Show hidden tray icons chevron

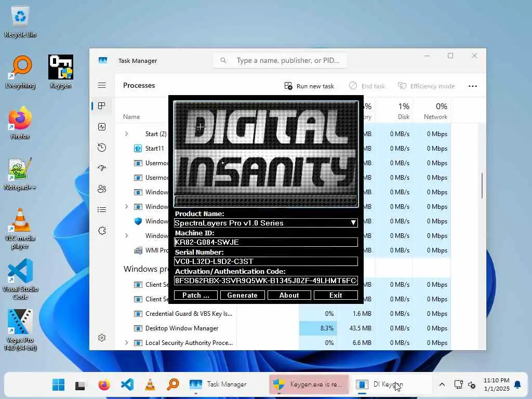(x=442, y=384)
